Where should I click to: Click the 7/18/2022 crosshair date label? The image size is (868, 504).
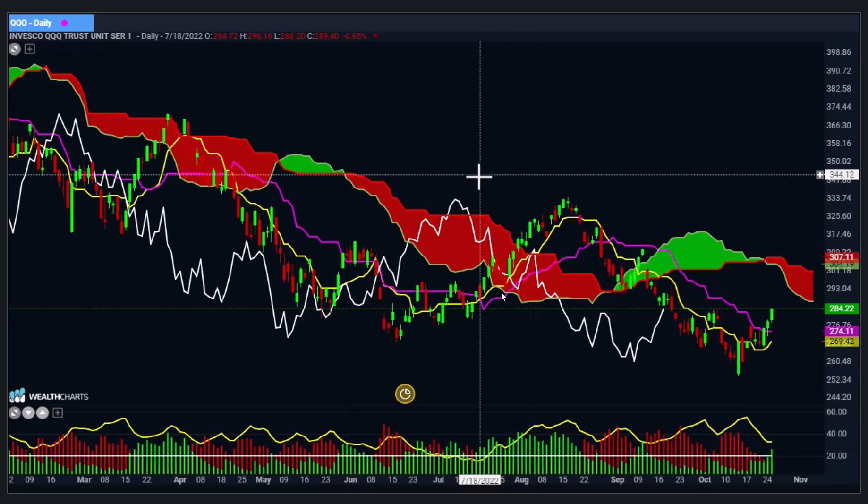pyautogui.click(x=479, y=480)
